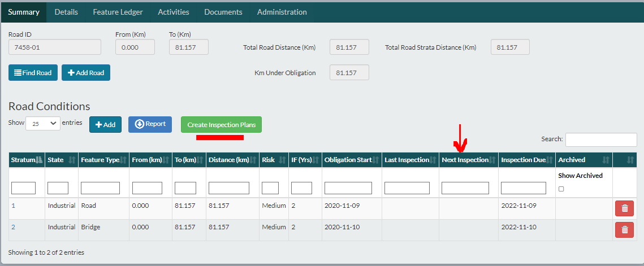The image size is (644, 266).
Task: Switch to the Summary tab
Action: [24, 12]
